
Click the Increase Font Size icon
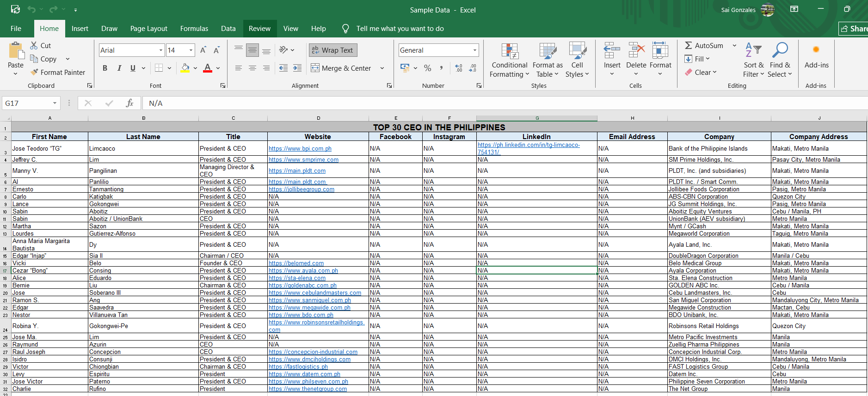coord(203,50)
